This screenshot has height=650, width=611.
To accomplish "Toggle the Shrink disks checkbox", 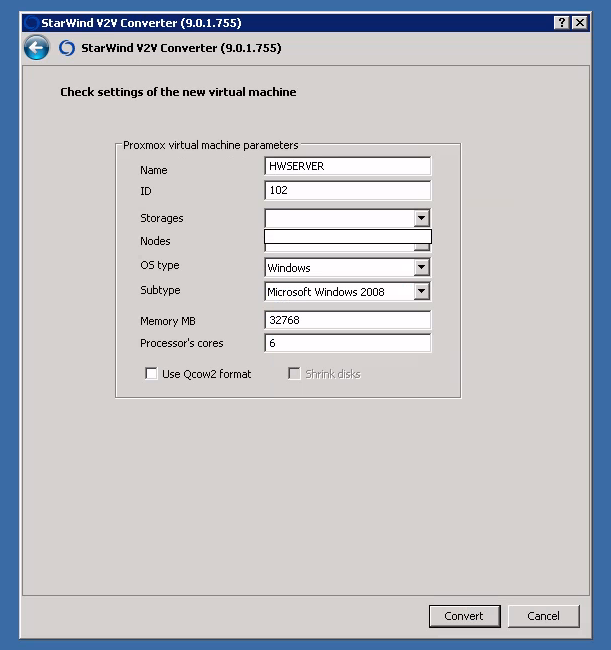I will click(294, 374).
